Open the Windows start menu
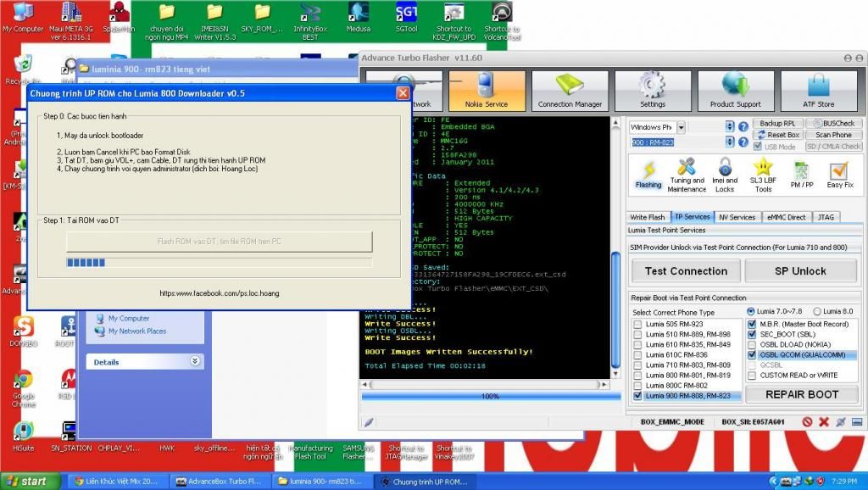 coord(30,482)
